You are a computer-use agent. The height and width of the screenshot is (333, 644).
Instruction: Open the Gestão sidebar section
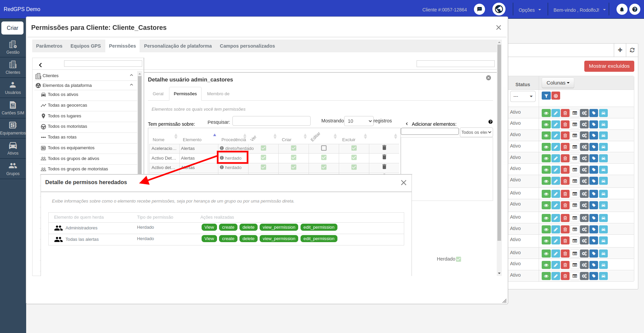[13, 47]
